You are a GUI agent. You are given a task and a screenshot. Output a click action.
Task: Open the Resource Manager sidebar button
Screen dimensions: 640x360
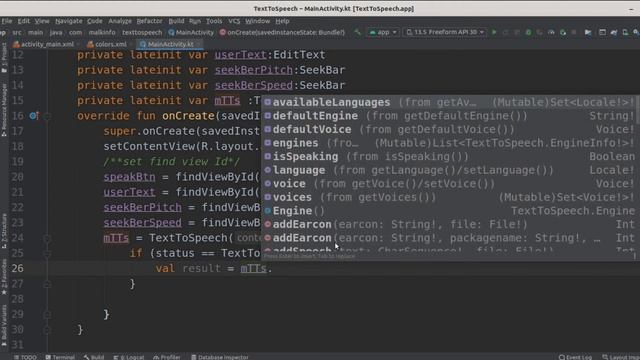click(4, 110)
